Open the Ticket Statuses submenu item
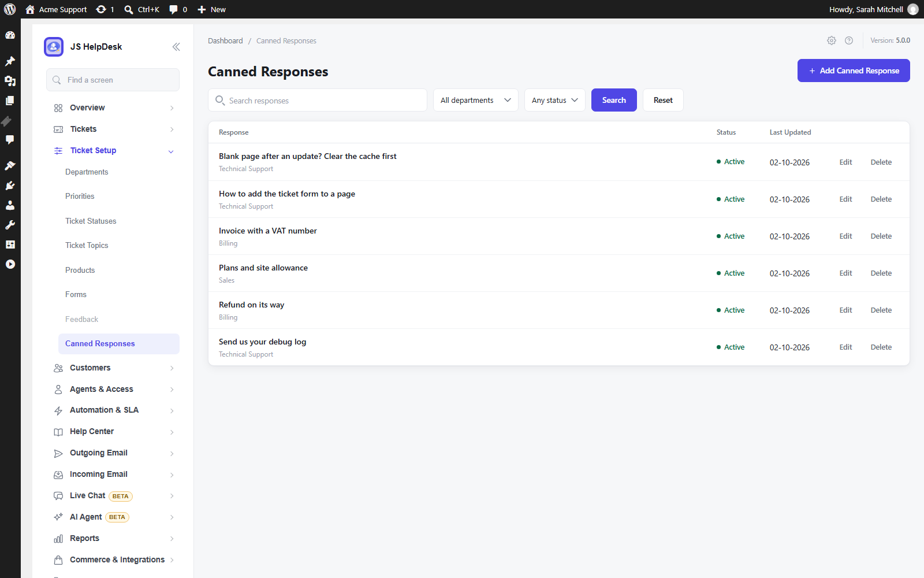The height and width of the screenshot is (578, 924). (91, 221)
